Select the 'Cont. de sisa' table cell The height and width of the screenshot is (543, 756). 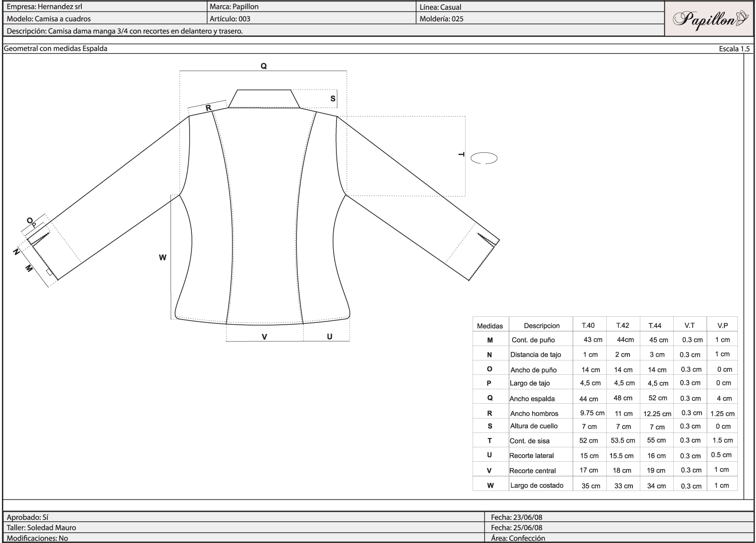pyautogui.click(x=530, y=441)
